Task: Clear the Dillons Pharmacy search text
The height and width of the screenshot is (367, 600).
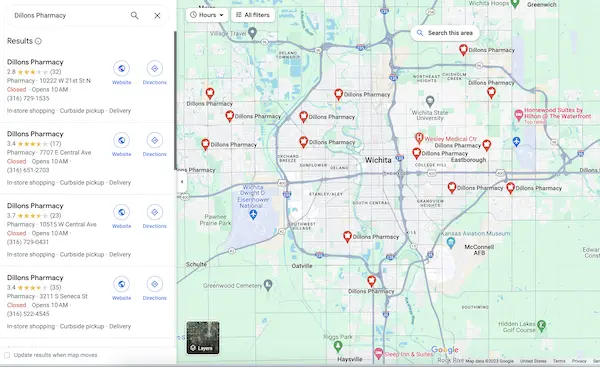Action: 157,15
